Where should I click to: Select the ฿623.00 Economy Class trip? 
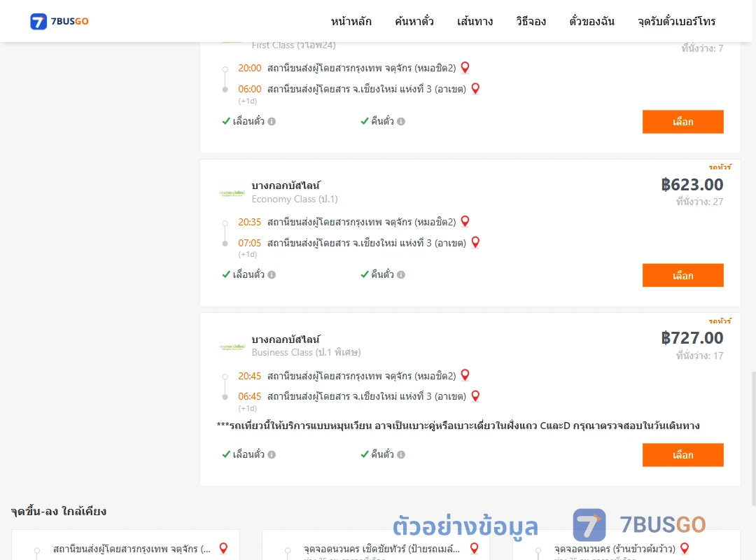click(682, 275)
